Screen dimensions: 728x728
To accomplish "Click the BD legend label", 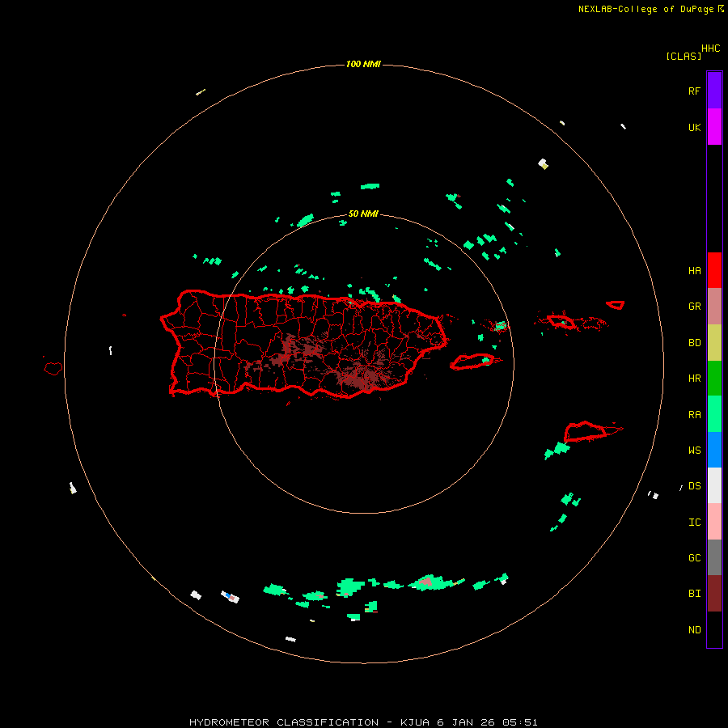I will [694, 343].
